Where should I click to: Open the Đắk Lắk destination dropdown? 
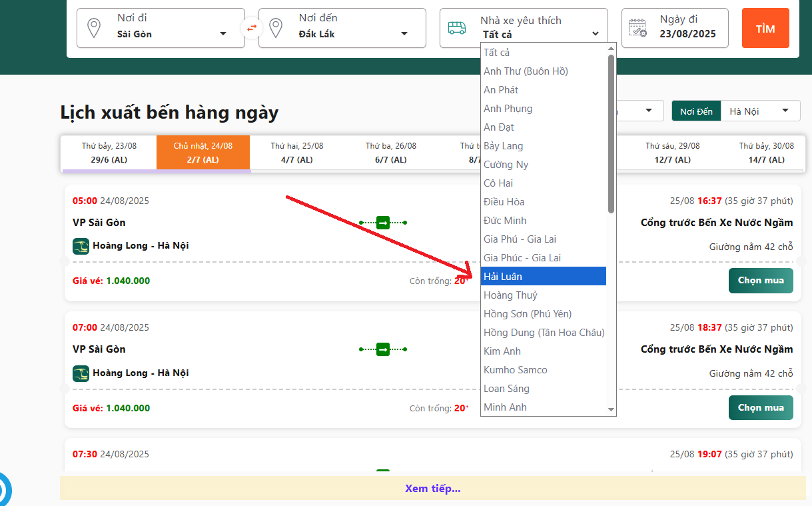click(404, 34)
